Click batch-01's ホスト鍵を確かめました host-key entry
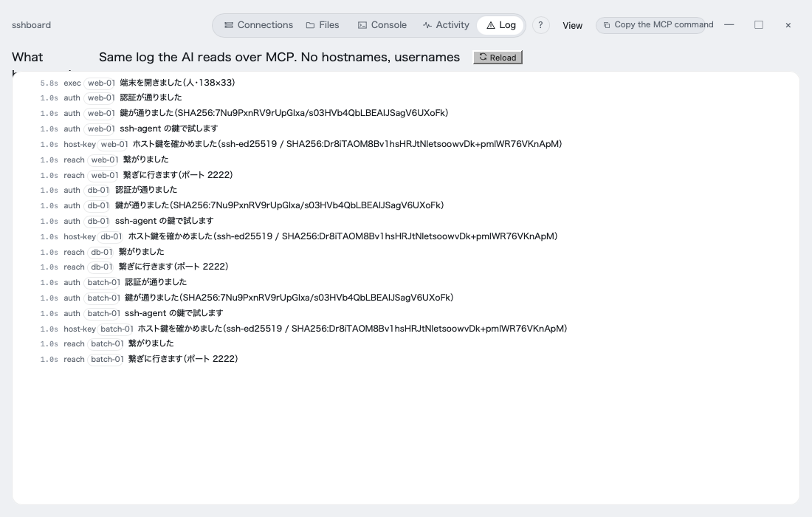This screenshot has height=517, width=812. tap(353, 329)
